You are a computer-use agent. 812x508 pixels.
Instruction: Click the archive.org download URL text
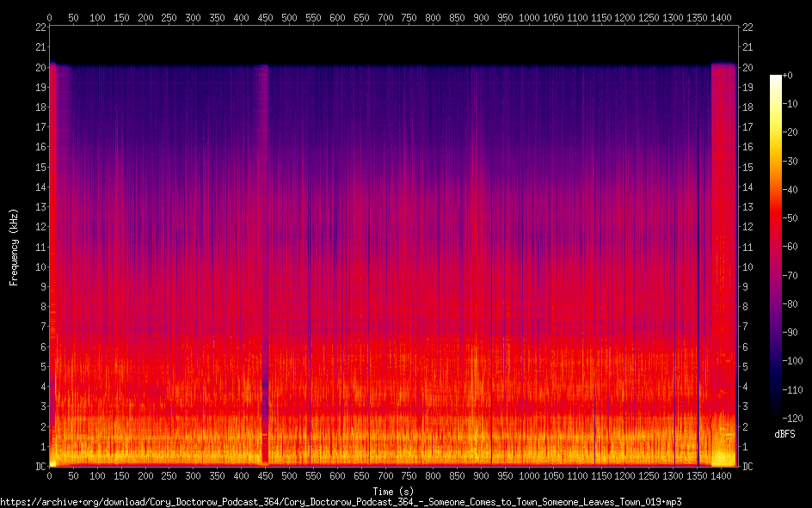pos(341,502)
